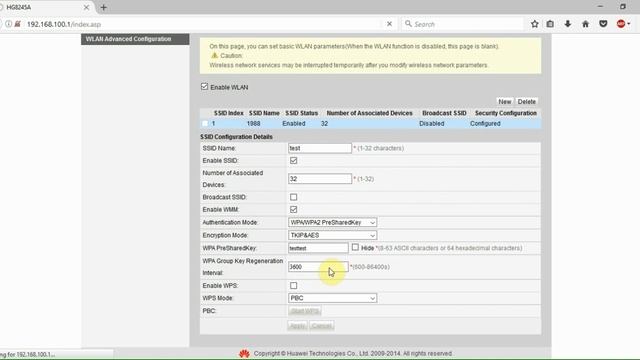Screen dimensions: 640x360
Task: Toggle the Enable WLAN checkbox
Action: 204,87
